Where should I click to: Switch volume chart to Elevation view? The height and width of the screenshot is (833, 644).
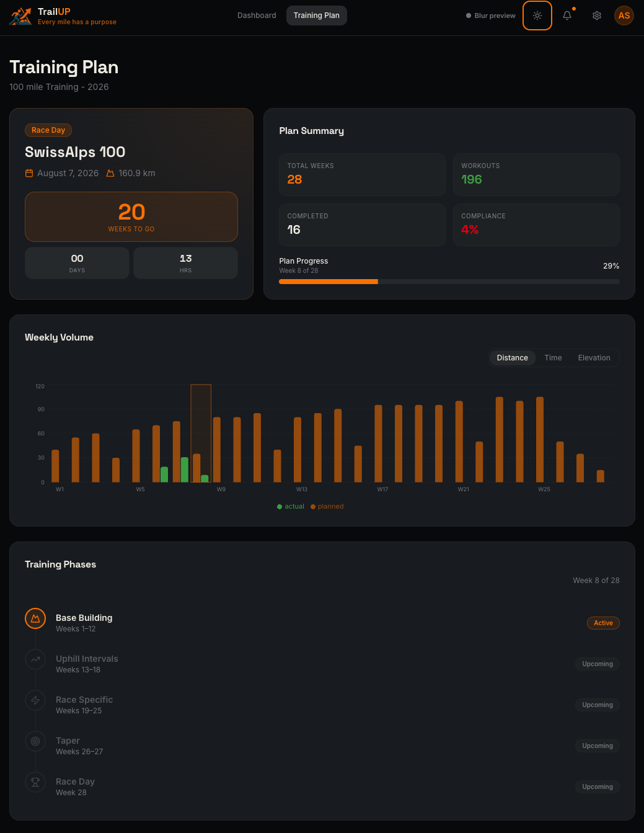pyautogui.click(x=593, y=358)
